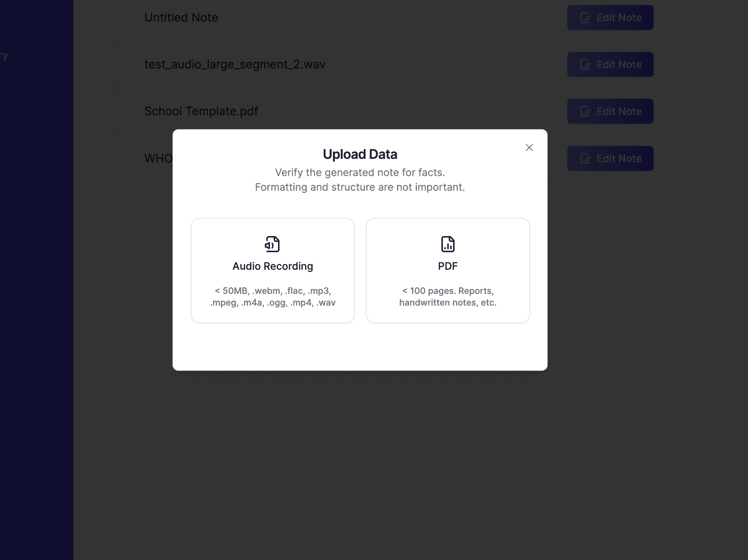The image size is (748, 560).
Task: Close the Upload Data dialog
Action: (x=529, y=148)
